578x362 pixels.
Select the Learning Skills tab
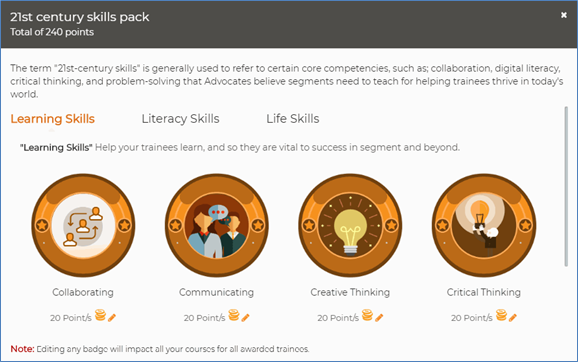tap(52, 119)
